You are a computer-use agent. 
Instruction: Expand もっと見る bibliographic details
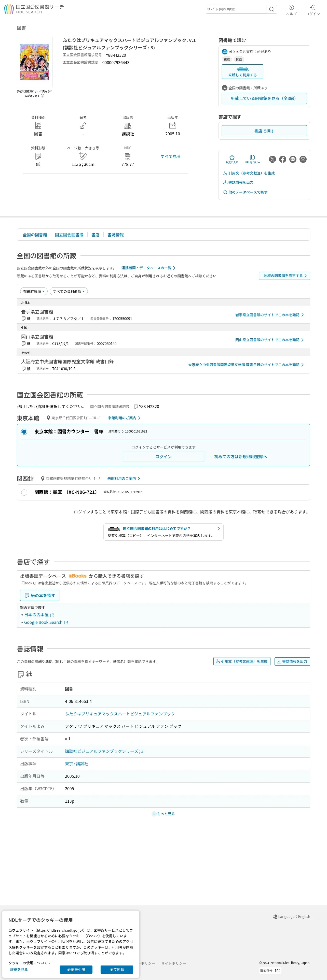pyautogui.click(x=164, y=814)
